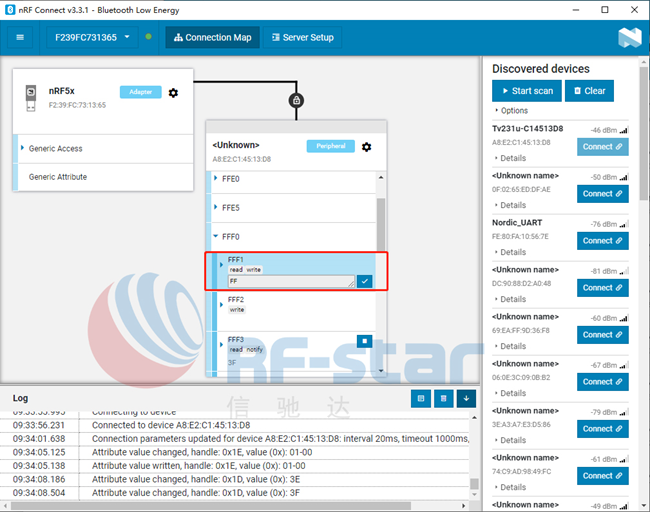Image resolution: width=650 pixels, height=512 pixels.
Task: Open the log file icon
Action: point(421,398)
